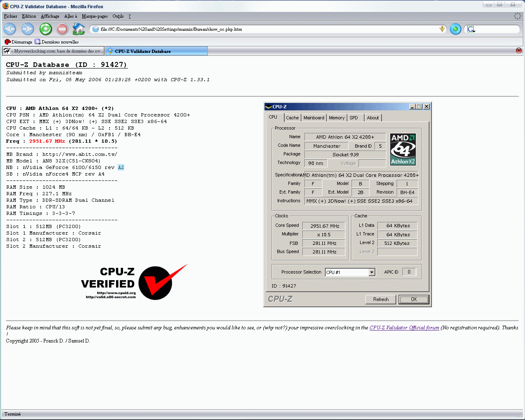Click the Multiplier x 10.5 field

[324, 235]
